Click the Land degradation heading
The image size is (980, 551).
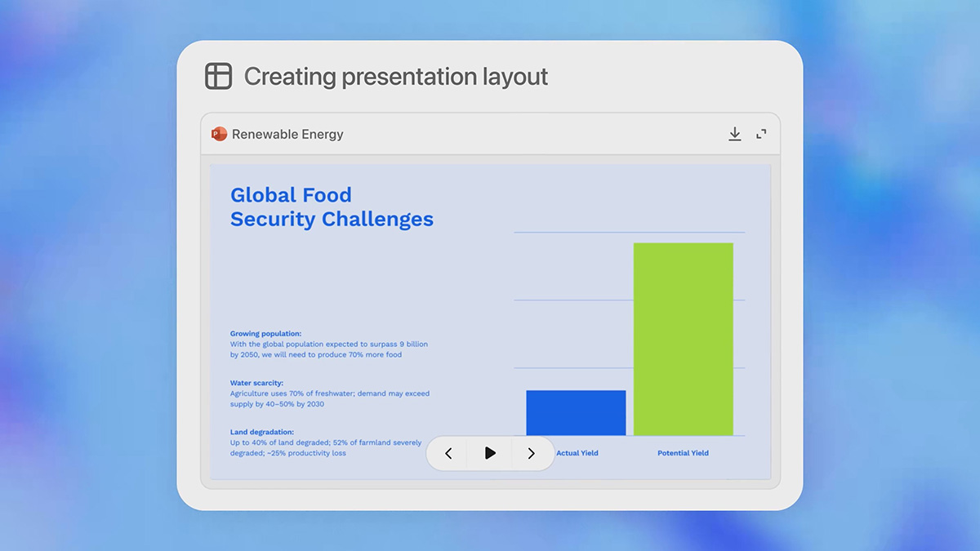click(x=261, y=432)
